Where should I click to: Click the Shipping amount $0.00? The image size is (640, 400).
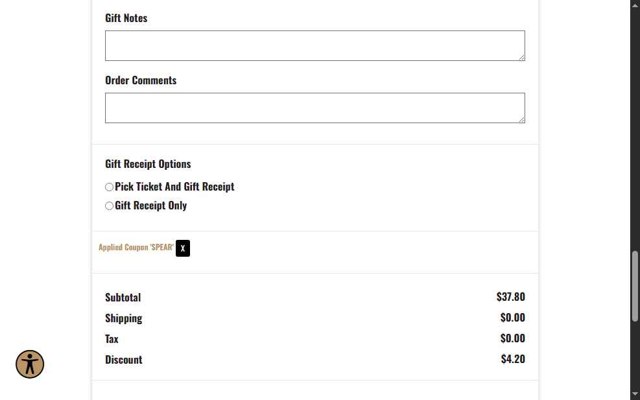tap(513, 317)
